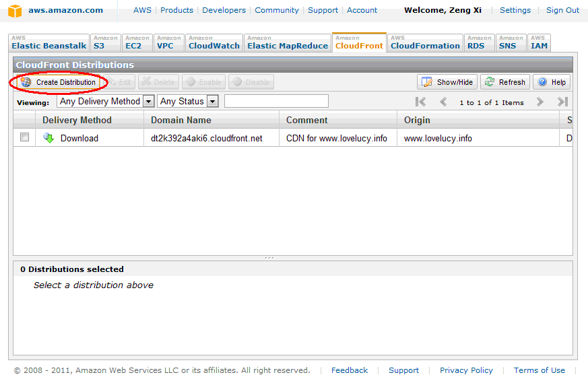Click Sign Out link

point(562,10)
